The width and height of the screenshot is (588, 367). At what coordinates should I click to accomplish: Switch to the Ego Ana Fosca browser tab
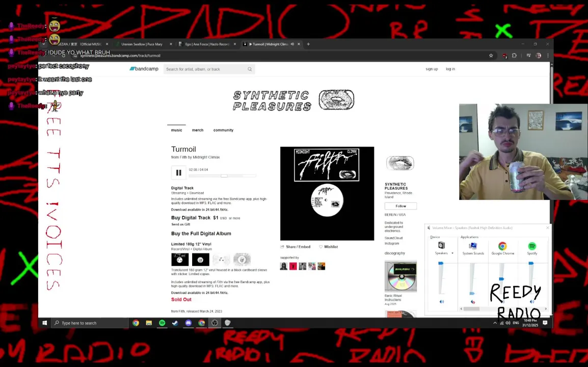(x=207, y=44)
